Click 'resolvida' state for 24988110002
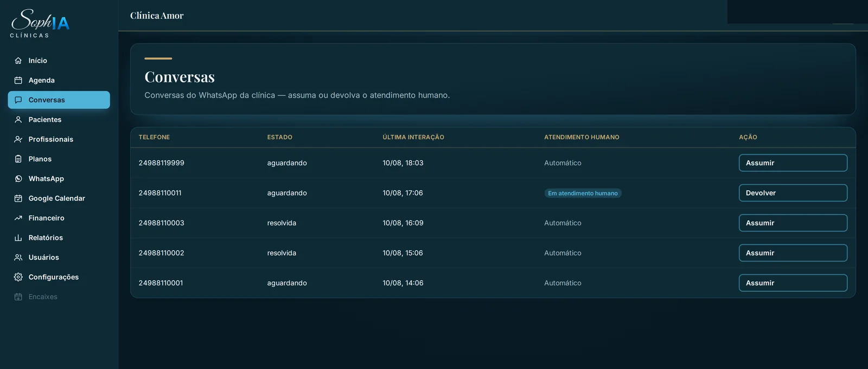Viewport: 868px width, 369px height. 282,253
